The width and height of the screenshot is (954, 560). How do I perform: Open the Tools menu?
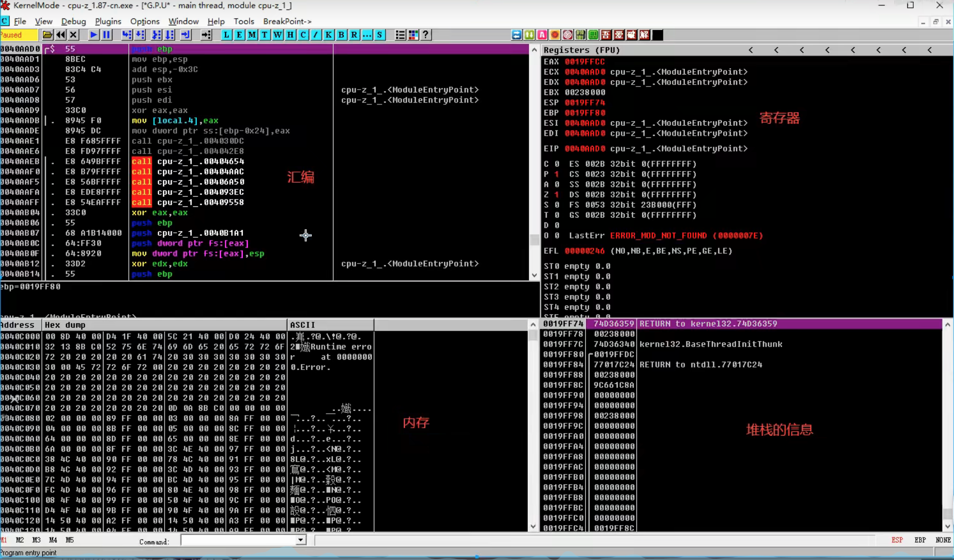pos(244,21)
